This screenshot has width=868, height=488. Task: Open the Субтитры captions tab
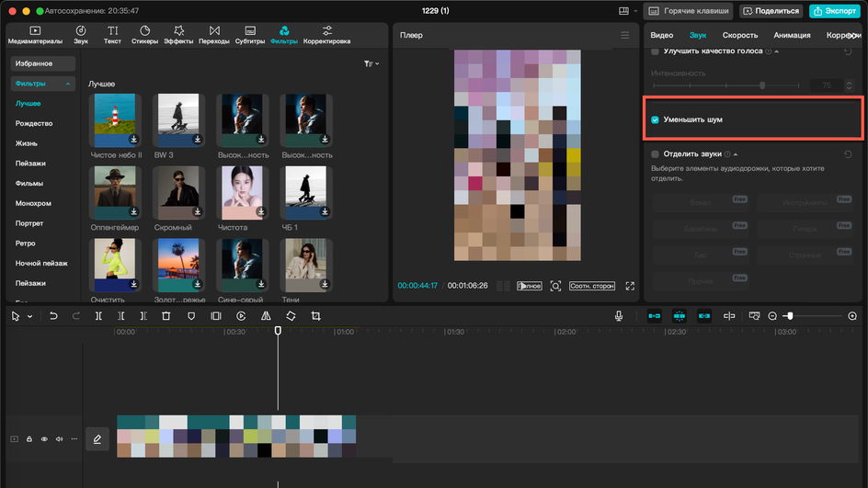coord(250,35)
